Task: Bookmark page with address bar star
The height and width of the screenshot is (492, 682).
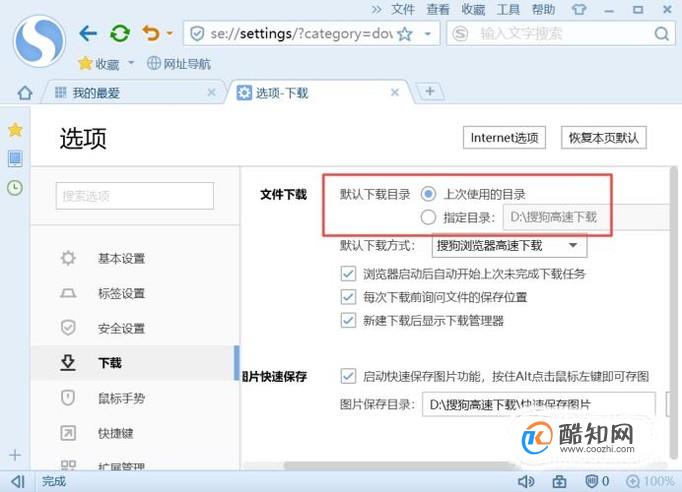Action: (405, 33)
